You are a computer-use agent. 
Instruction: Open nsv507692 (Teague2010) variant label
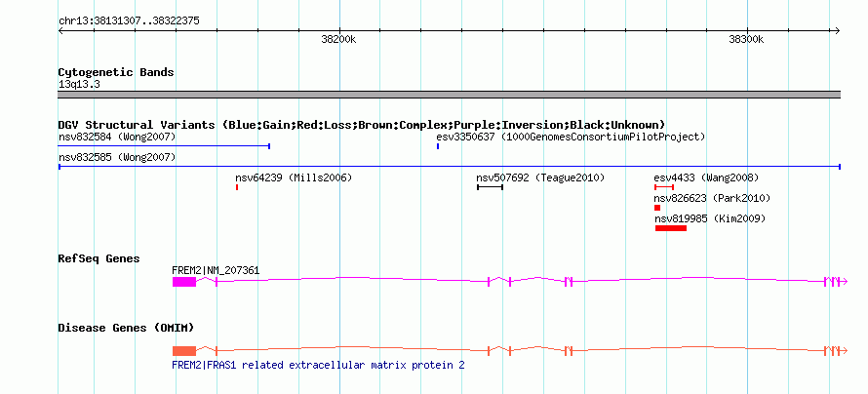pyautogui.click(x=540, y=178)
